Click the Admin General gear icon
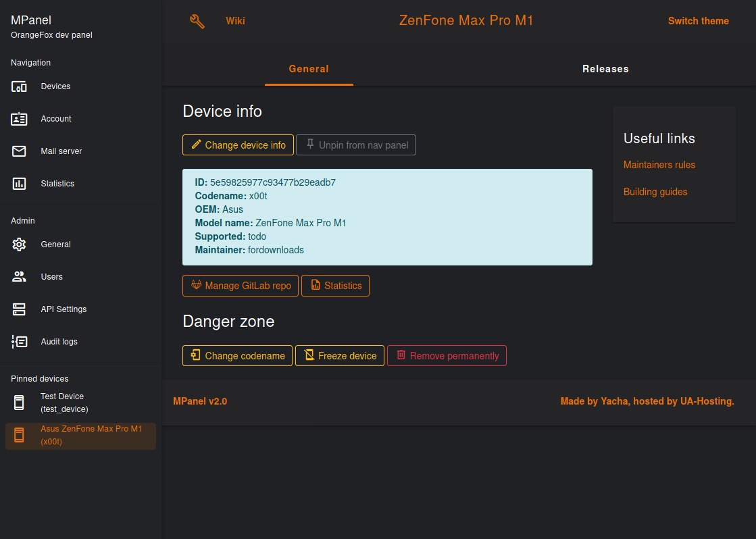Image resolution: width=756 pixels, height=539 pixels. (20, 245)
